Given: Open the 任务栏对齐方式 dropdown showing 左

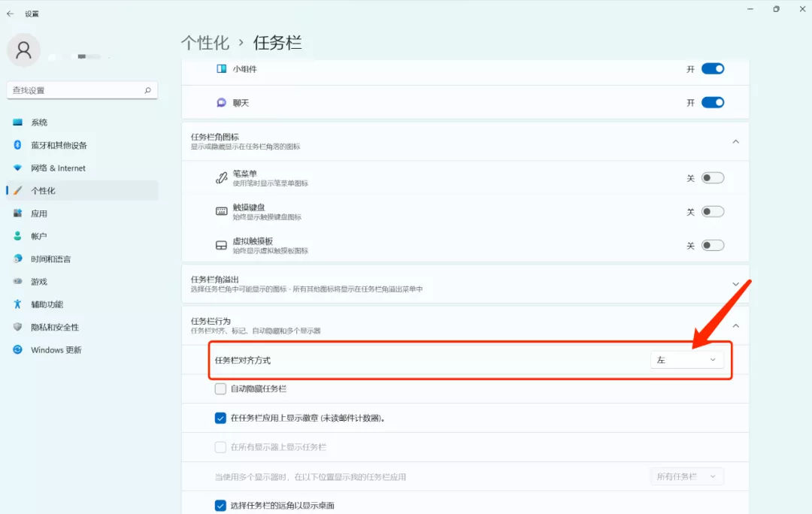Looking at the screenshot, I should [686, 360].
